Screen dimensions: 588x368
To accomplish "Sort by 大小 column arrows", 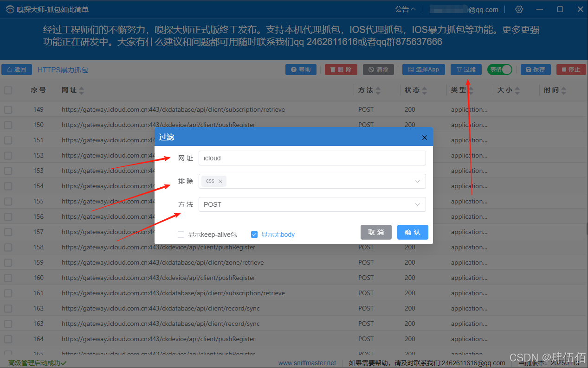I will [x=517, y=90].
